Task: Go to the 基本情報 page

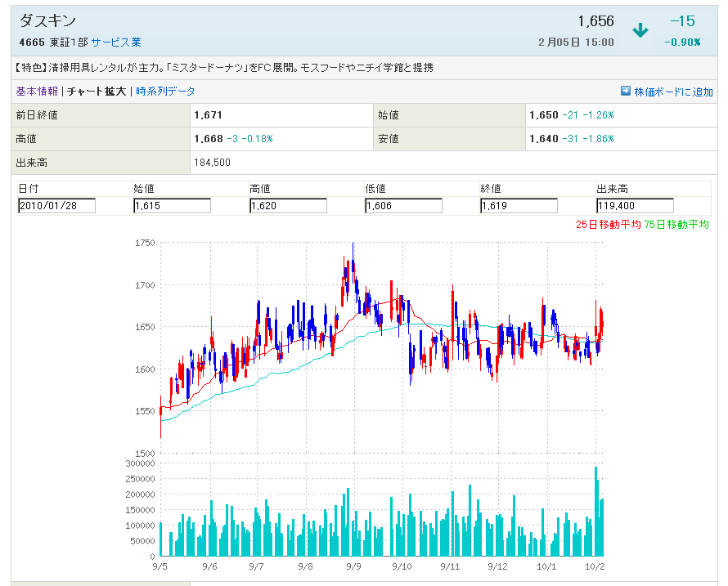Action: coord(37,92)
